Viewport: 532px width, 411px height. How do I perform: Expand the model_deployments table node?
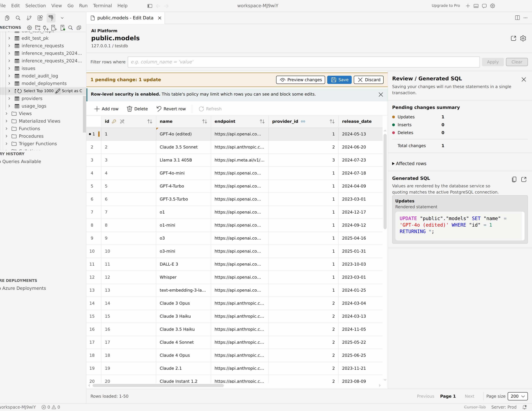9,83
